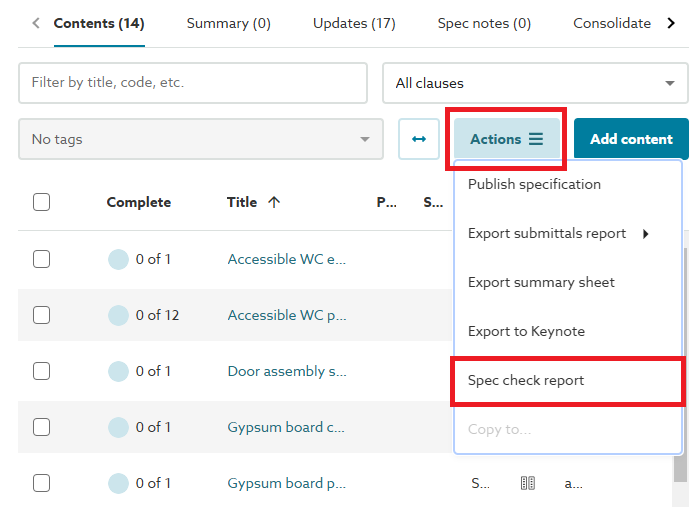This screenshot has width=695, height=507.
Task: Open the All clauses dropdown
Action: tap(535, 83)
